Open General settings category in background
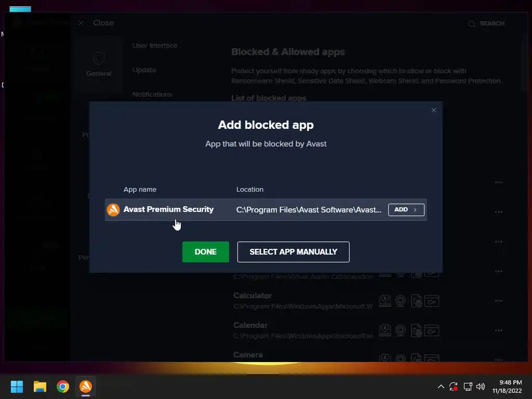Image resolution: width=532 pixels, height=399 pixels. 99,64
